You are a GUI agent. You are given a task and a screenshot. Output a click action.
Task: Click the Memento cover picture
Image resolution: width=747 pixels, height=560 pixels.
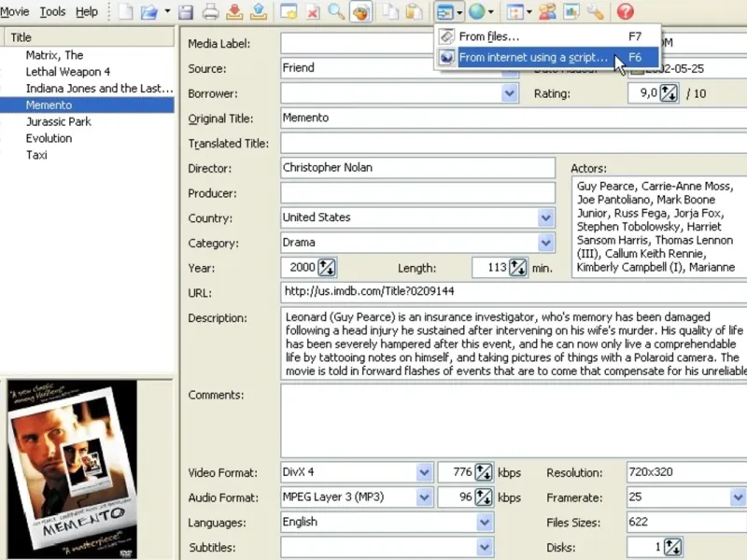[72, 467]
